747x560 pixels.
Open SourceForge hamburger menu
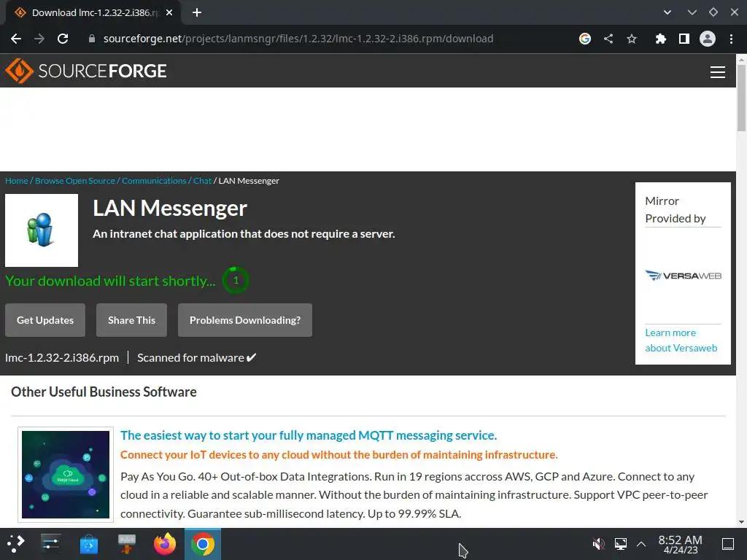point(718,72)
